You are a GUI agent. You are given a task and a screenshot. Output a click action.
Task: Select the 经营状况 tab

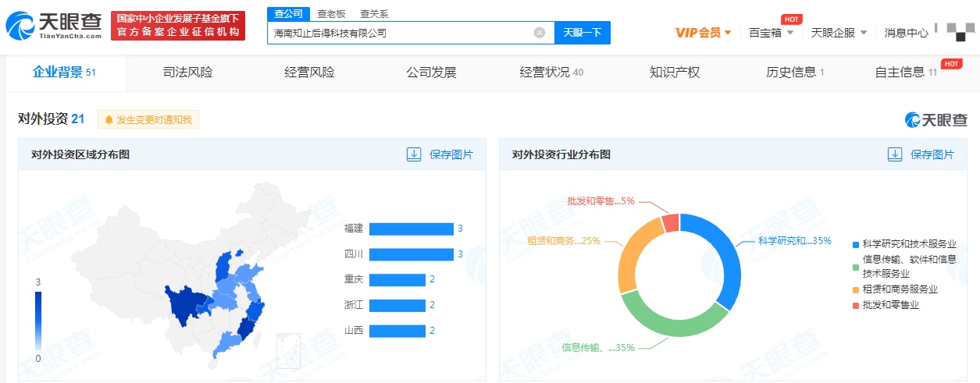coord(551,73)
